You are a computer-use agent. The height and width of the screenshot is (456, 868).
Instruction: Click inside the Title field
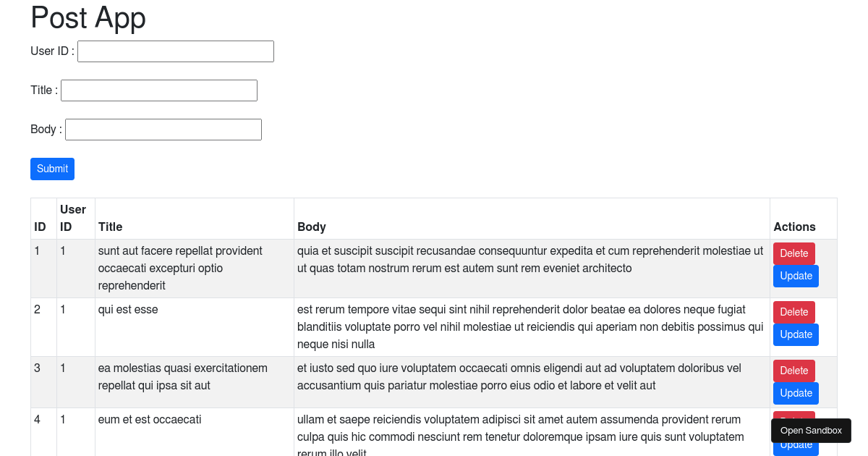(x=158, y=90)
